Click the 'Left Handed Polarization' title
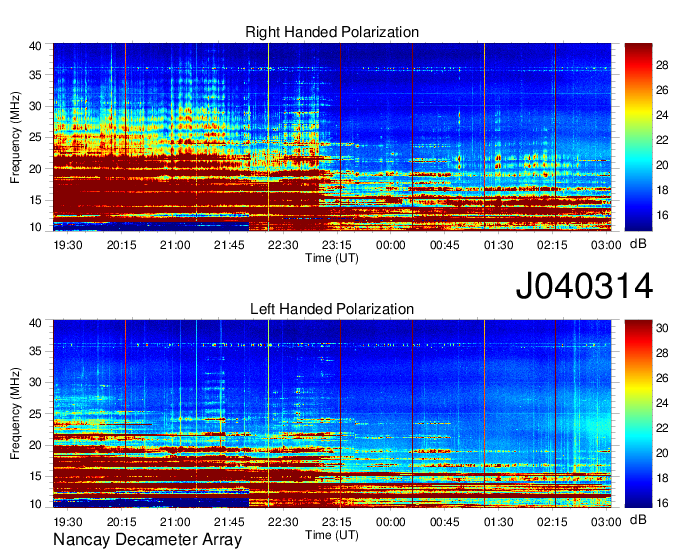 pyautogui.click(x=332, y=309)
